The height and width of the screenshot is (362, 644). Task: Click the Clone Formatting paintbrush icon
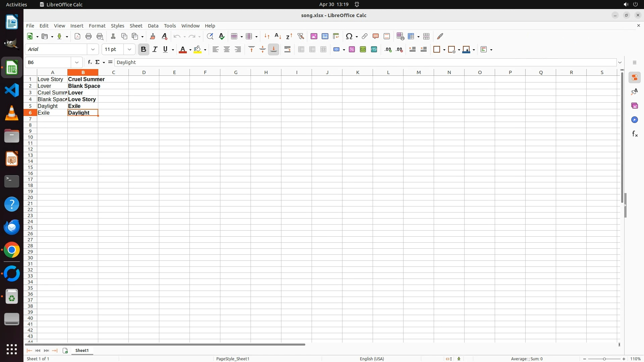pos(153,36)
